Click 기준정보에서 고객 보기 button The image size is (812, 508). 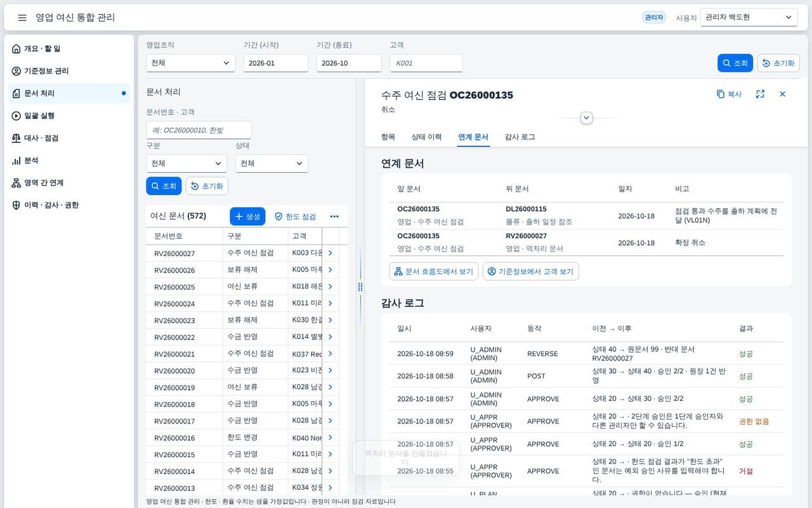pyautogui.click(x=531, y=271)
